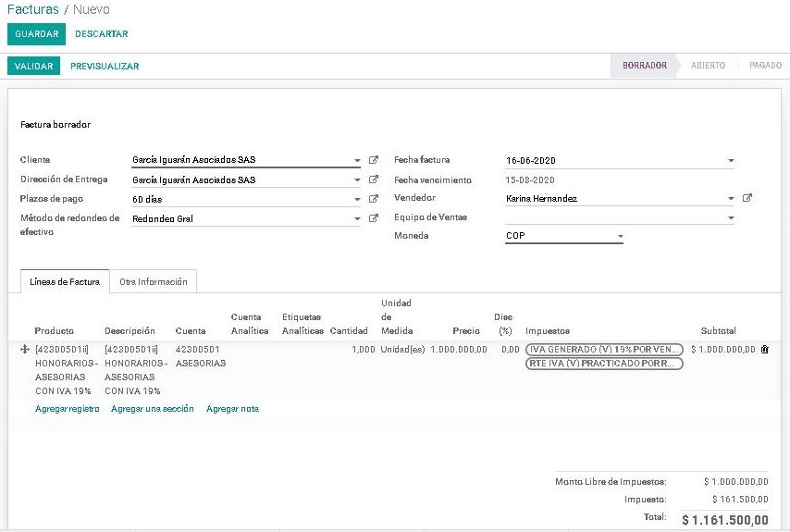Click the VALIDAR button
The width and height of the screenshot is (790, 532).
tap(33, 66)
